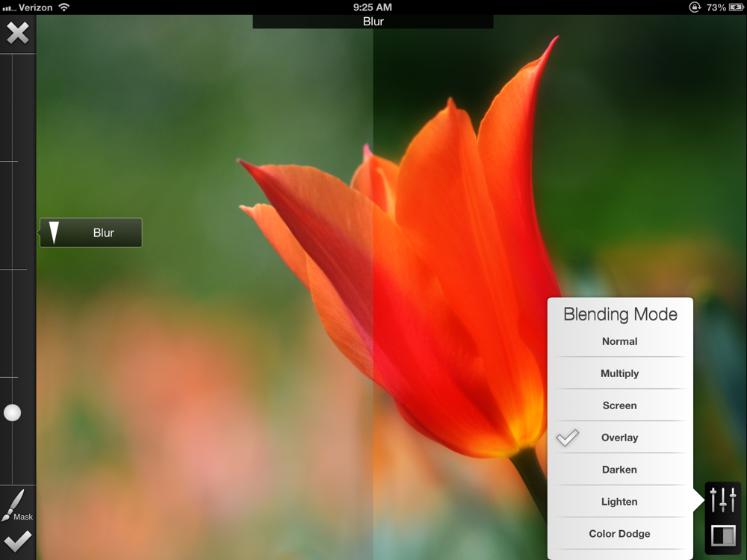
Task: Click the Blending Mode heading
Action: pos(620,314)
